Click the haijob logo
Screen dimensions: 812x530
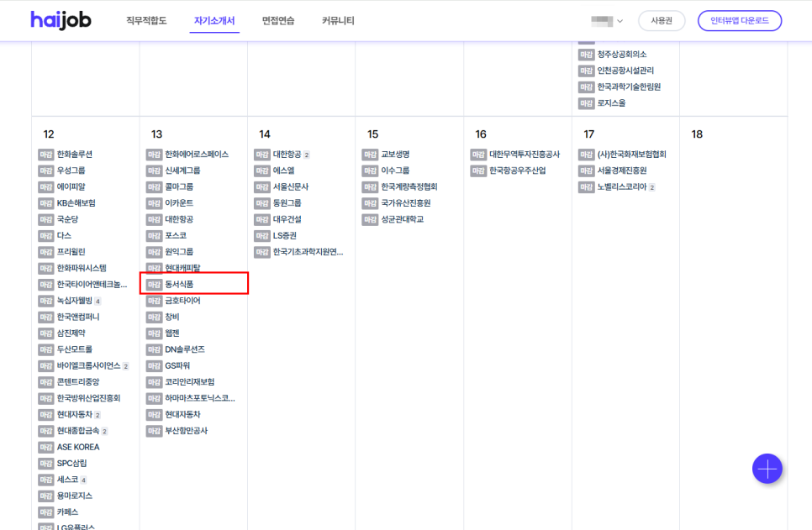(61, 20)
